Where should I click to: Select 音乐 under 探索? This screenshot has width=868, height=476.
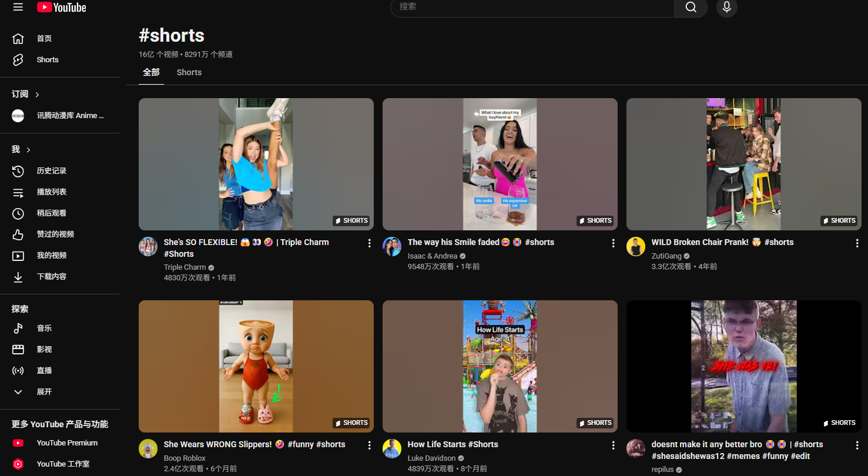click(43, 328)
